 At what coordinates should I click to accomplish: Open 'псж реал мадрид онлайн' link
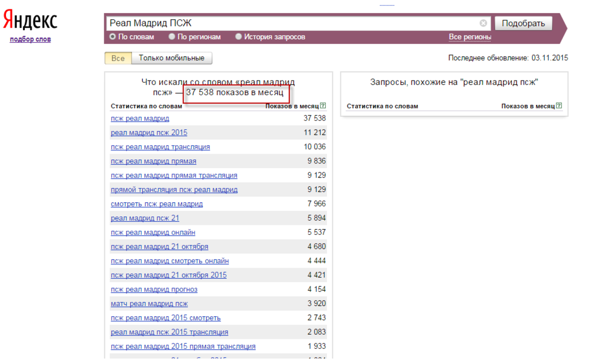[153, 232]
